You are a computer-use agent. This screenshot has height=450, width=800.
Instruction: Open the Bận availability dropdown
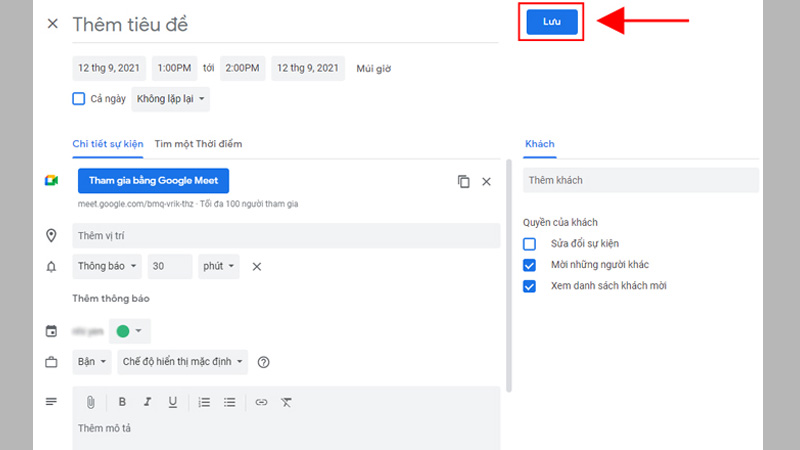(x=92, y=362)
